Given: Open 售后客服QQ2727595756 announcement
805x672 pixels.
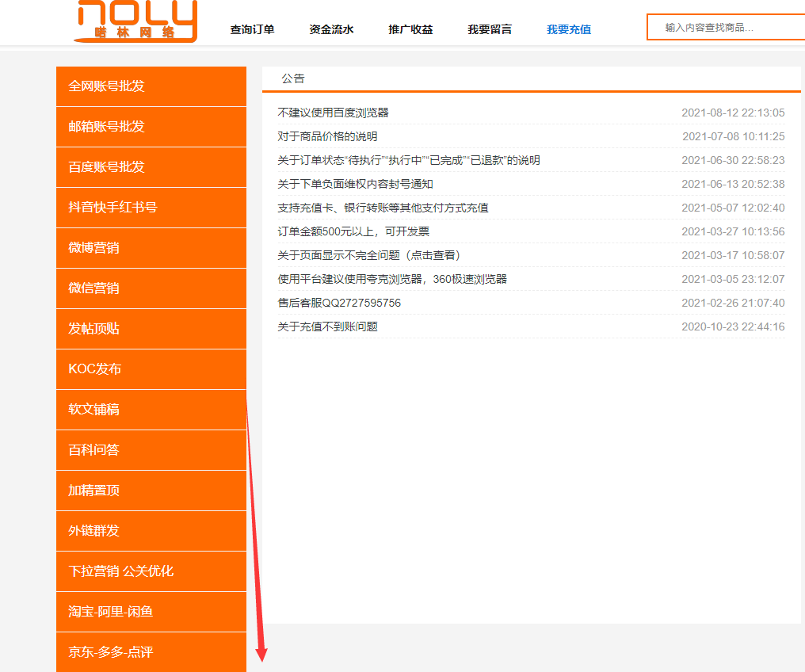Looking at the screenshot, I should [339, 303].
